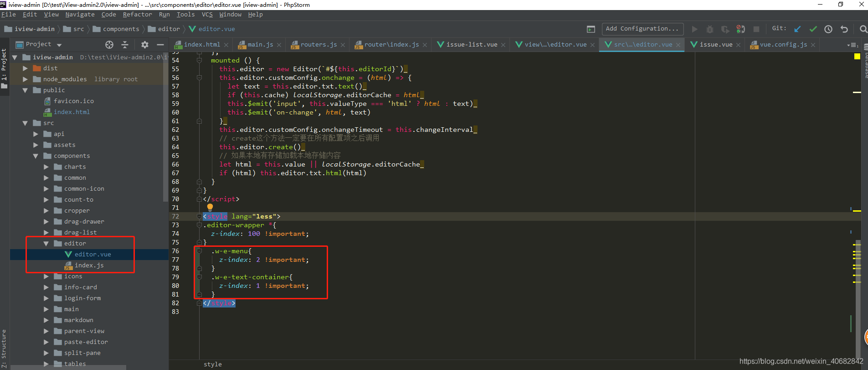Image resolution: width=868 pixels, height=370 pixels.
Task: Select index.js under editor folder
Action: tap(89, 266)
